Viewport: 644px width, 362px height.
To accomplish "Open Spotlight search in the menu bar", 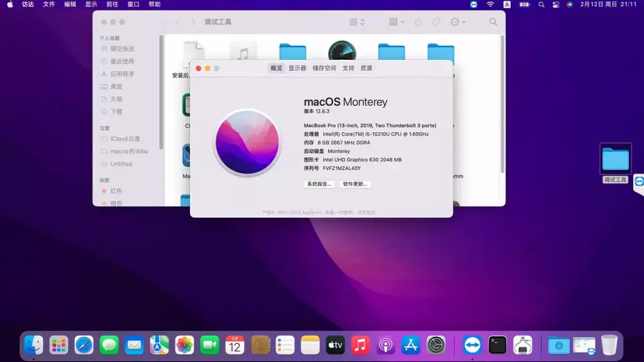I will pyautogui.click(x=541, y=4).
